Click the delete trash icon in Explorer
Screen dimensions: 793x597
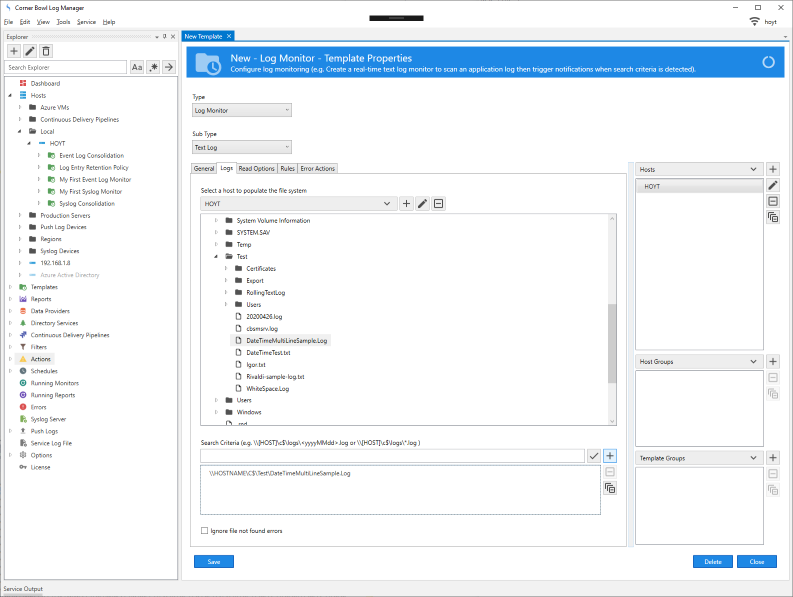46,51
